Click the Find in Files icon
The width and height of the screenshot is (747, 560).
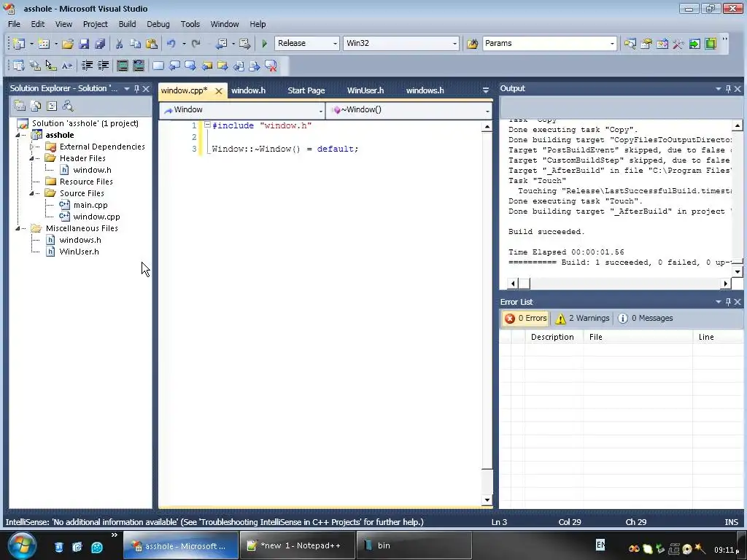point(472,43)
